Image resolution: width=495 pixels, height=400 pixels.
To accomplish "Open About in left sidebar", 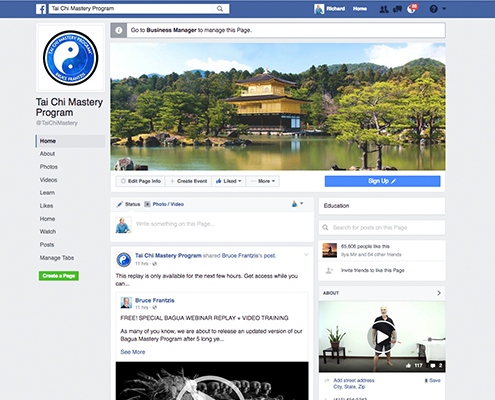I will coord(47,154).
